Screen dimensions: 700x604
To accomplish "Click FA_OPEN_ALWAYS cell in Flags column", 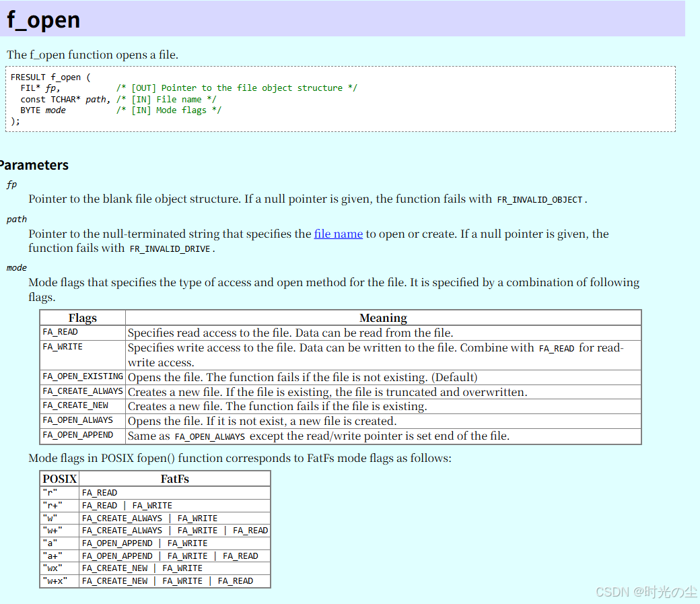I will [83, 421].
